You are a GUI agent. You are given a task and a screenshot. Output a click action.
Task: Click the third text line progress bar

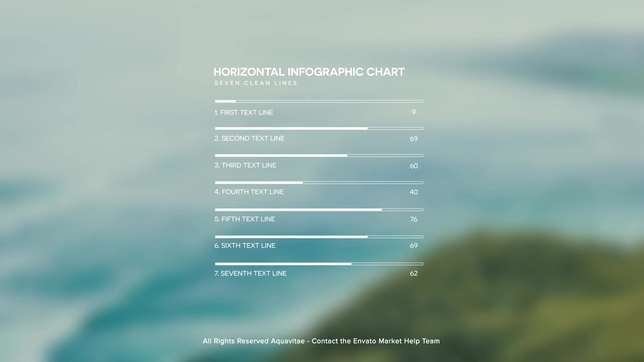pos(319,156)
